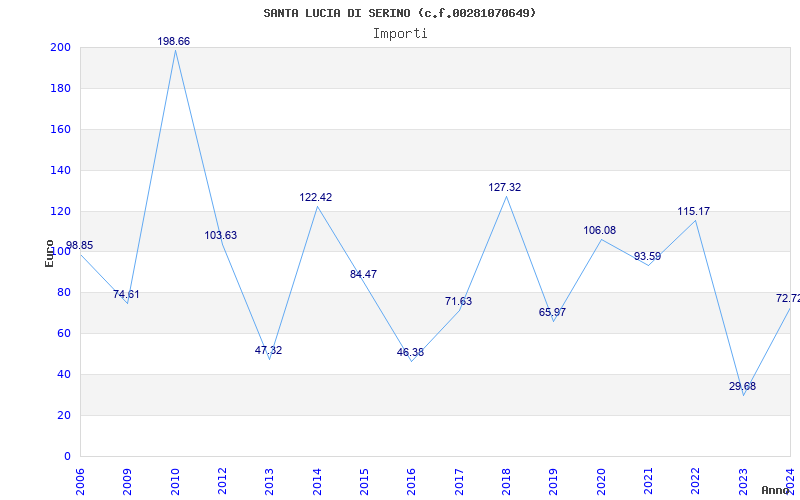Click the 120 y-axis tick label
This screenshot has height=500, width=800.
click(x=60, y=211)
